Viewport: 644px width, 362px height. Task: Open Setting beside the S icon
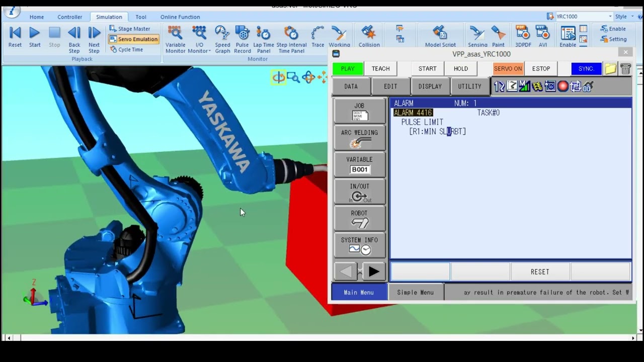(x=613, y=39)
